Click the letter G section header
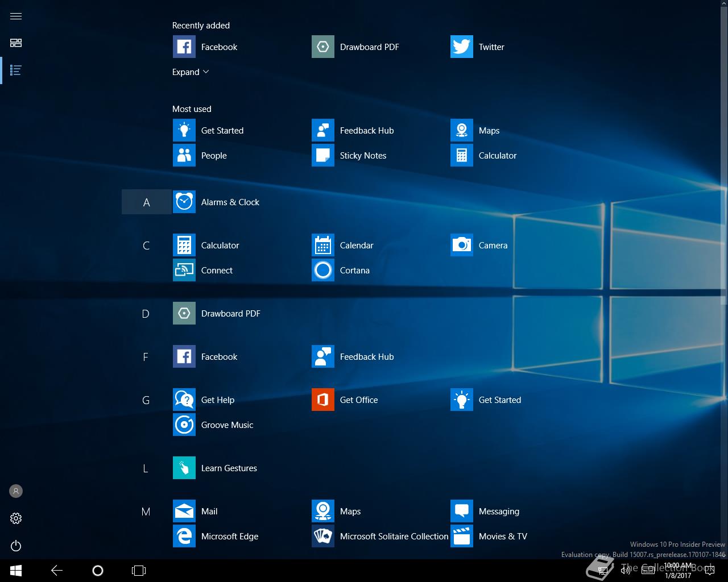This screenshot has height=582, width=728. point(146,400)
